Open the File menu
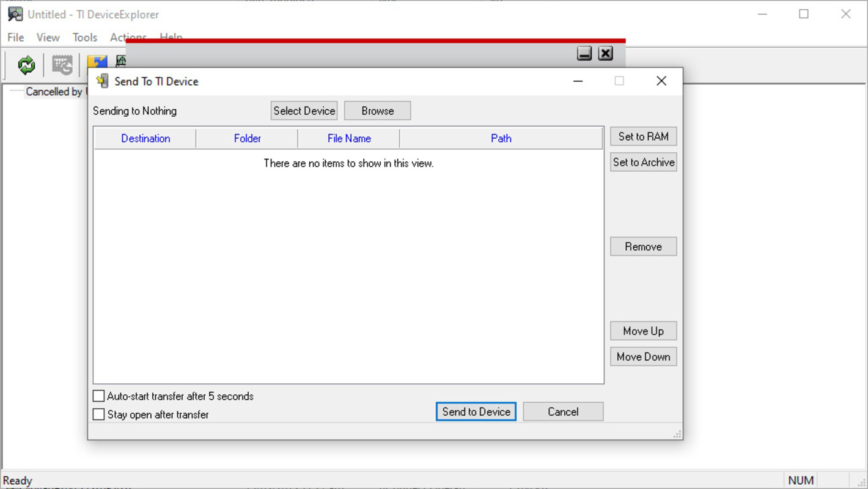This screenshot has height=489, width=868. [16, 37]
